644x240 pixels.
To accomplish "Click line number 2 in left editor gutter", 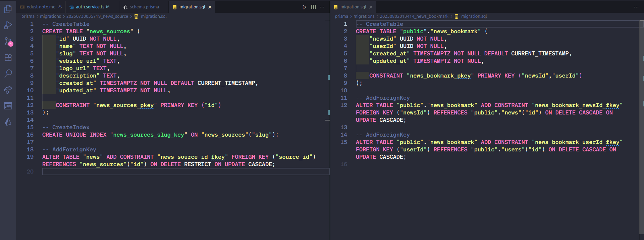I will coord(32,31).
